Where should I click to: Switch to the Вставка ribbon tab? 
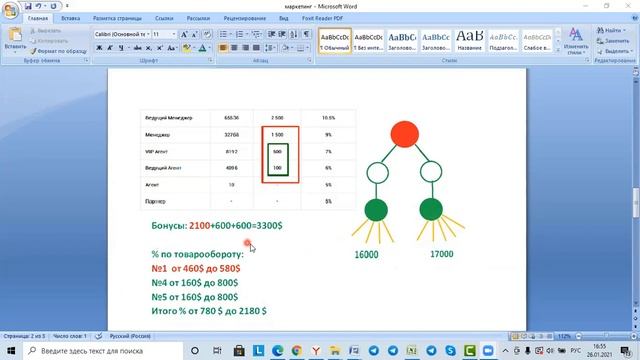coord(70,18)
